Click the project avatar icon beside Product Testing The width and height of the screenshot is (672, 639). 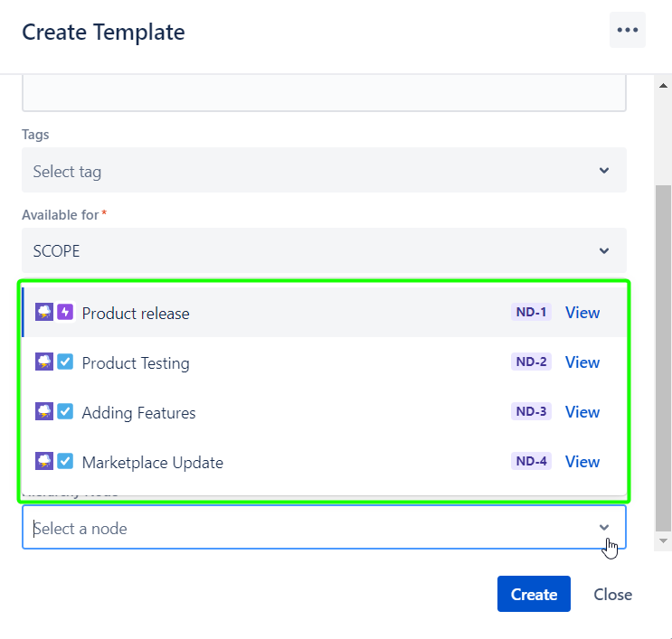43,362
